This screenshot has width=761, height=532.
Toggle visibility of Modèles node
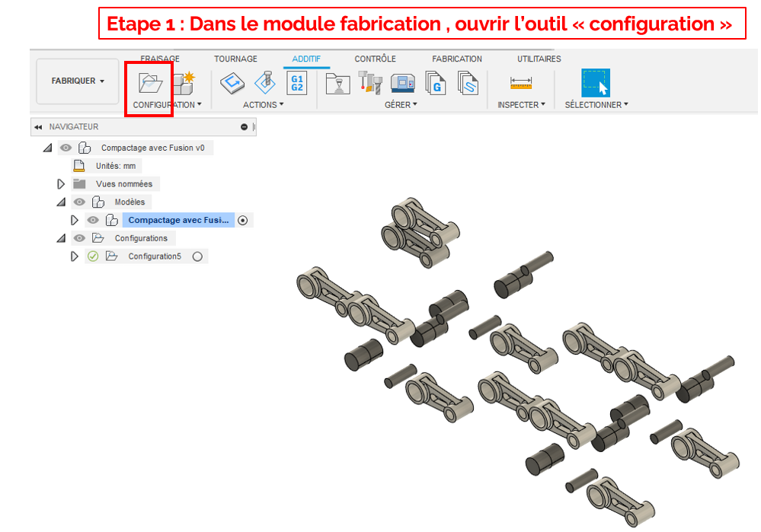coord(79,202)
